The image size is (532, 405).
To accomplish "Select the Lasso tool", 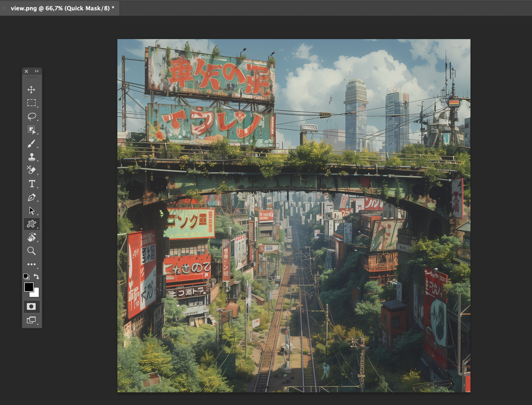I will click(x=32, y=116).
